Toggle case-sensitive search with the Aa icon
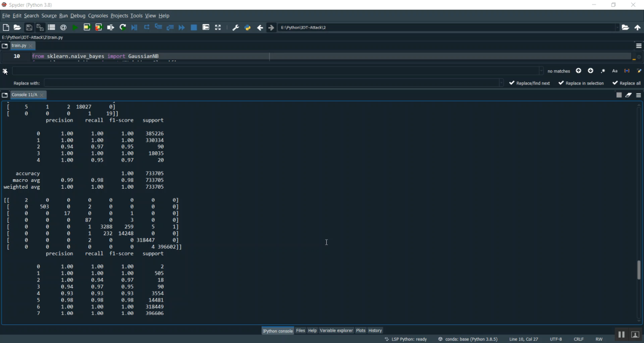The image size is (644, 343). (614, 71)
